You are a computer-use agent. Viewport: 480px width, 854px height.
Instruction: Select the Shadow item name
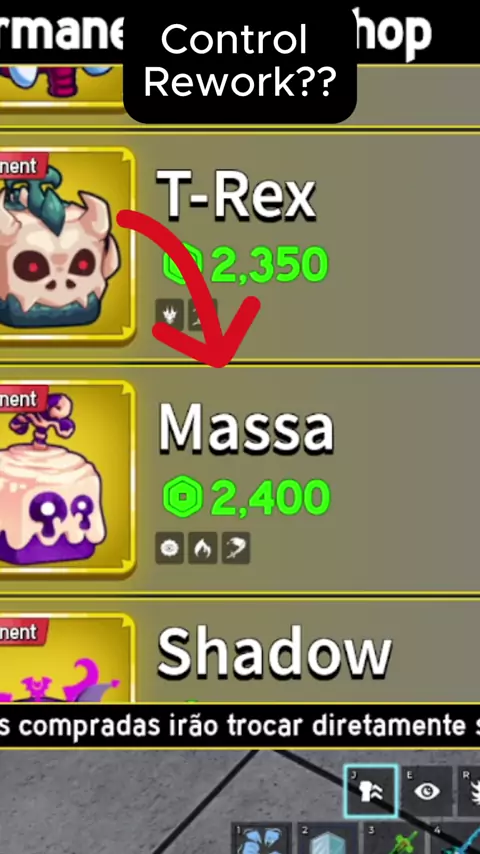click(275, 653)
